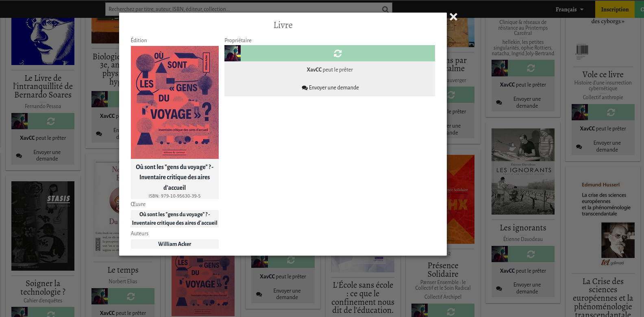This screenshot has height=317, width=644.
Task: Open author Étienne Davodeau
Action: point(523,239)
